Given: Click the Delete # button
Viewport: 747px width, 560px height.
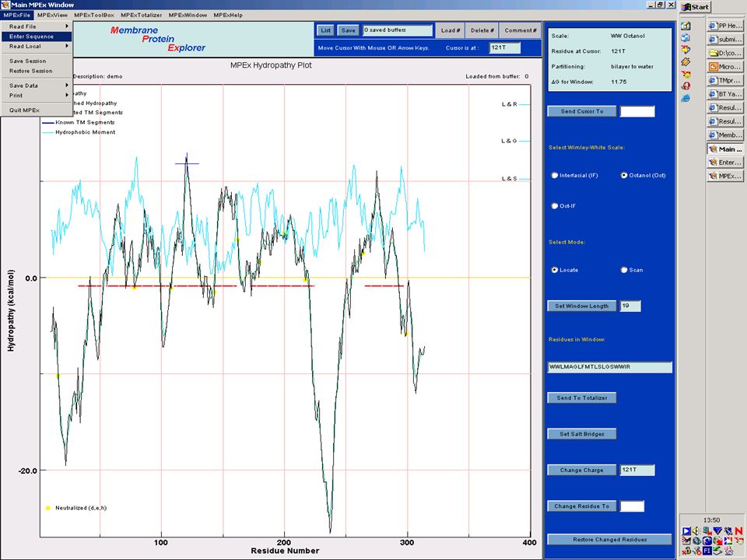Looking at the screenshot, I should coord(482,30).
